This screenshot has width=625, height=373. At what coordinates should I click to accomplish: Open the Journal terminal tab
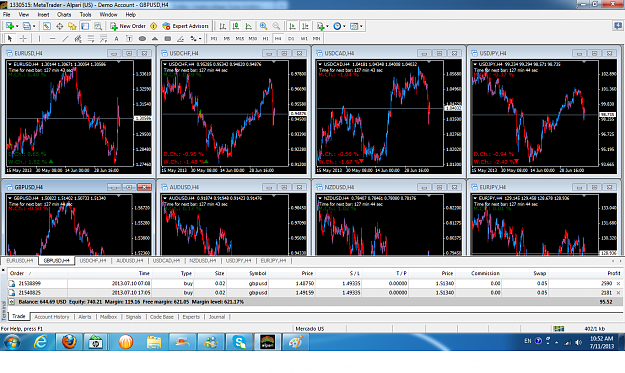coord(217,317)
